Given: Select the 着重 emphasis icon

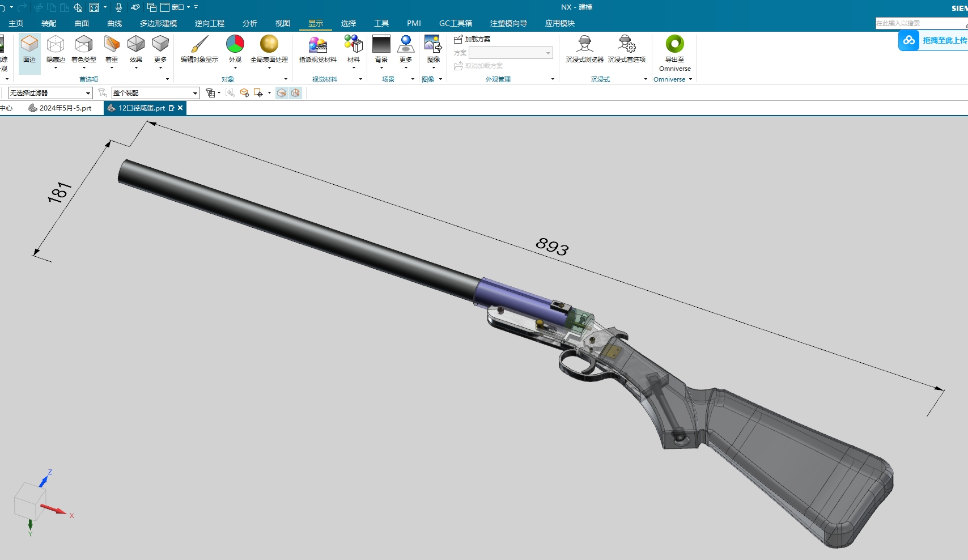Looking at the screenshot, I should pos(112,44).
